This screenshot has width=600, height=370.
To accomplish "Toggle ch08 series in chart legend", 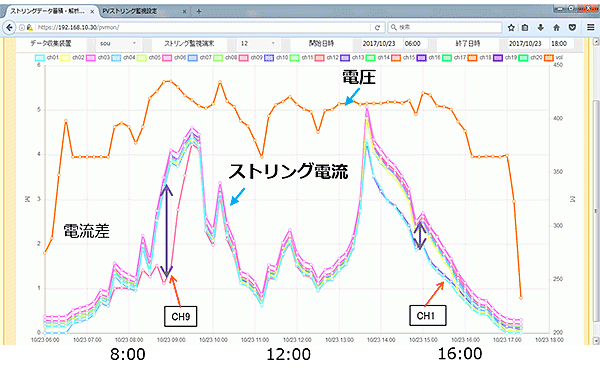I will pos(225,58).
